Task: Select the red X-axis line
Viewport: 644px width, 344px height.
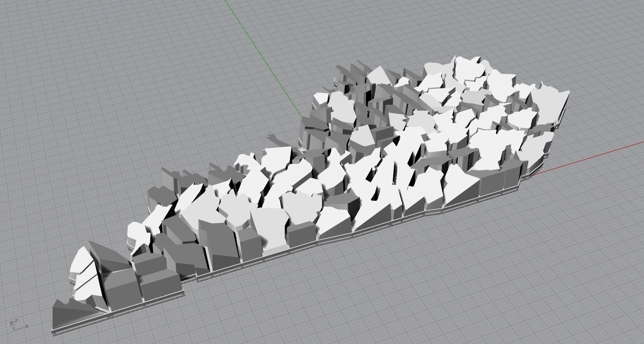Action: pos(592,158)
